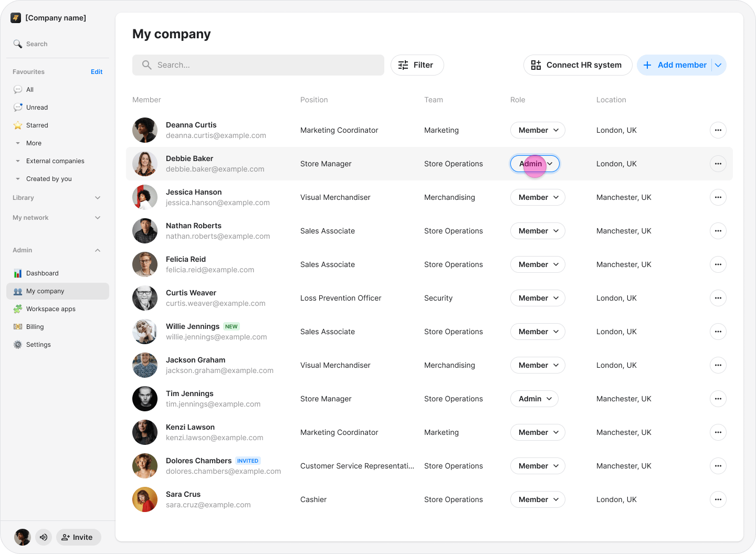Open Admin role dropdown for Debbie Baker
The width and height of the screenshot is (756, 554).
[x=535, y=164]
